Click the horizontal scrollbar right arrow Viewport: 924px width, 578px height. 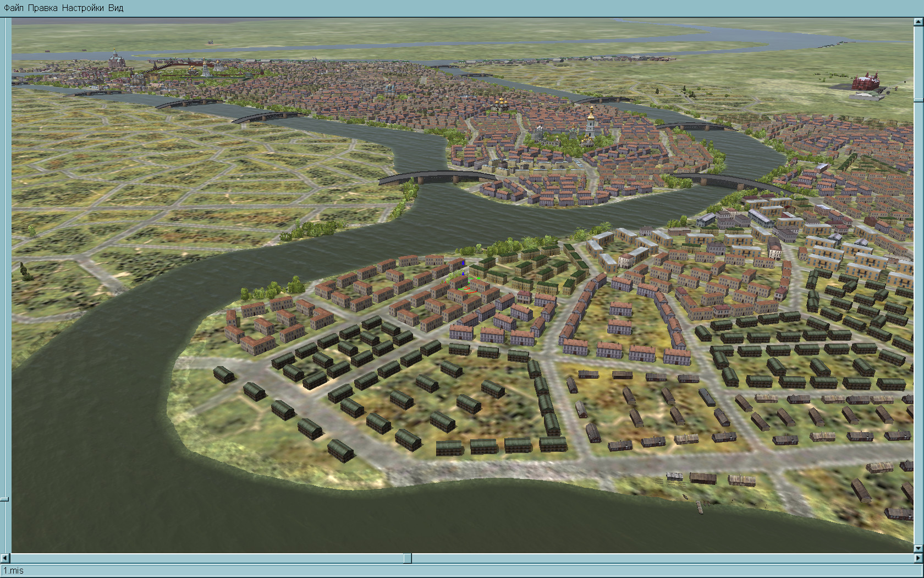point(918,558)
